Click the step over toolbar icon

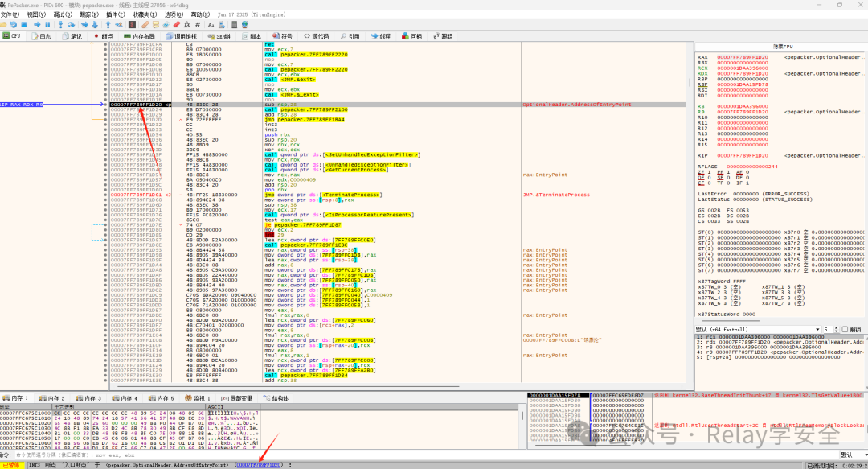(71, 24)
